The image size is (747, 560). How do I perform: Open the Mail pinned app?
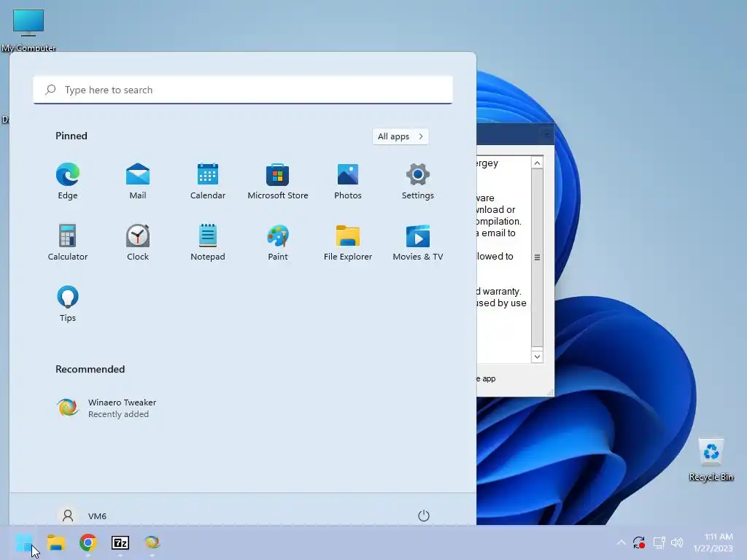pos(138,182)
